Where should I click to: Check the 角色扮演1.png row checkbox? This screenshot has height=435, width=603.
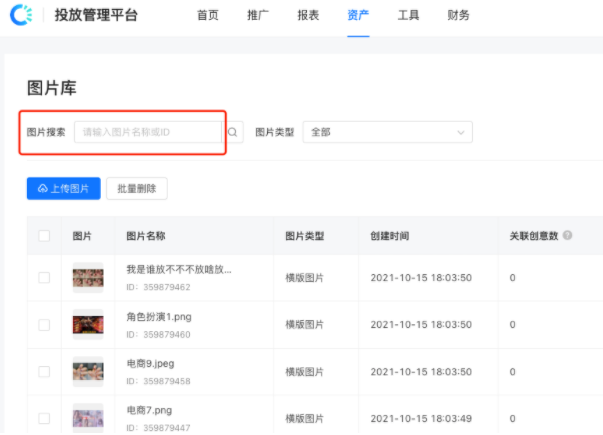point(44,325)
